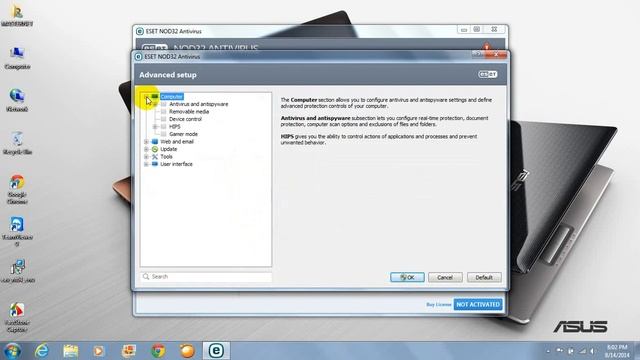
Task: Click the Device control page icon
Action: (x=164, y=119)
